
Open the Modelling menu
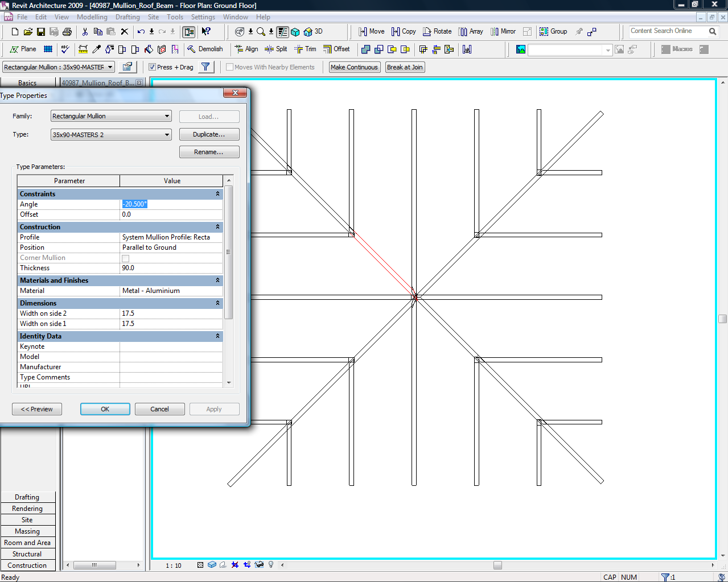(x=92, y=17)
